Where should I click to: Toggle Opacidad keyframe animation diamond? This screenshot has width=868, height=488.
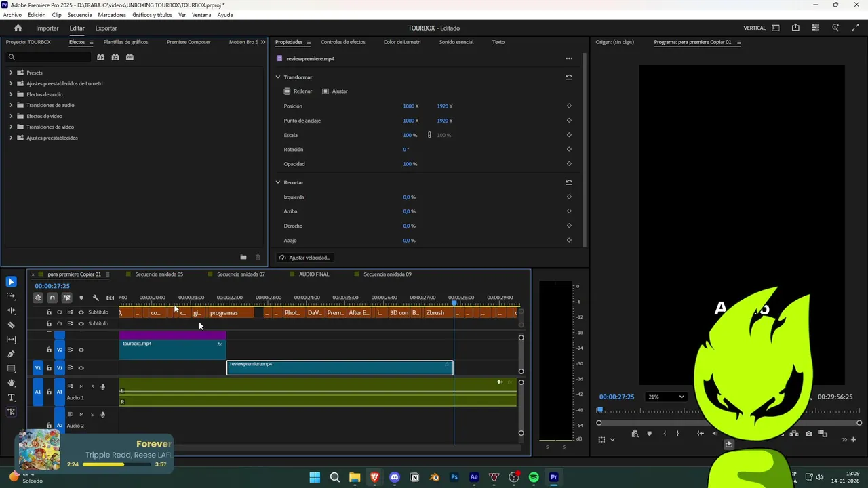569,163
